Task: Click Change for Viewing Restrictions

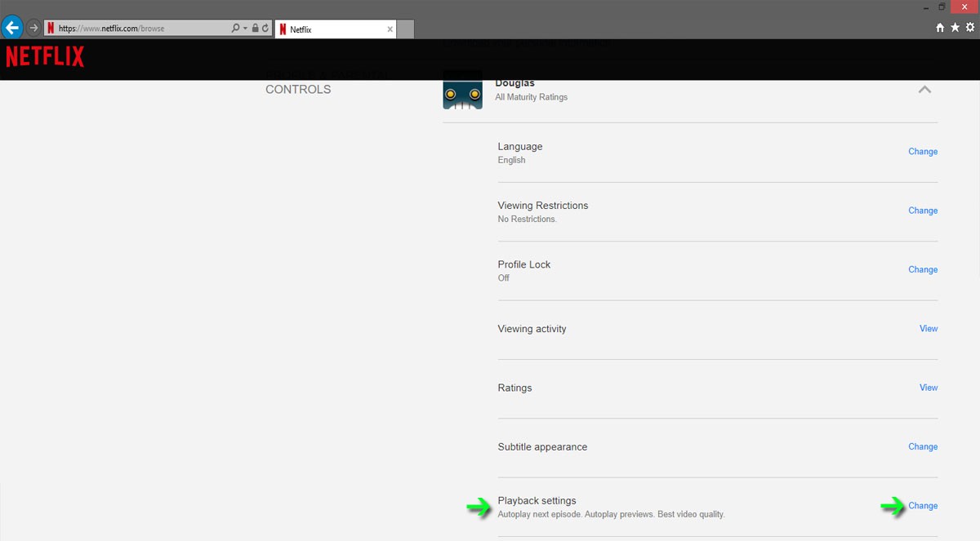Action: (x=923, y=211)
